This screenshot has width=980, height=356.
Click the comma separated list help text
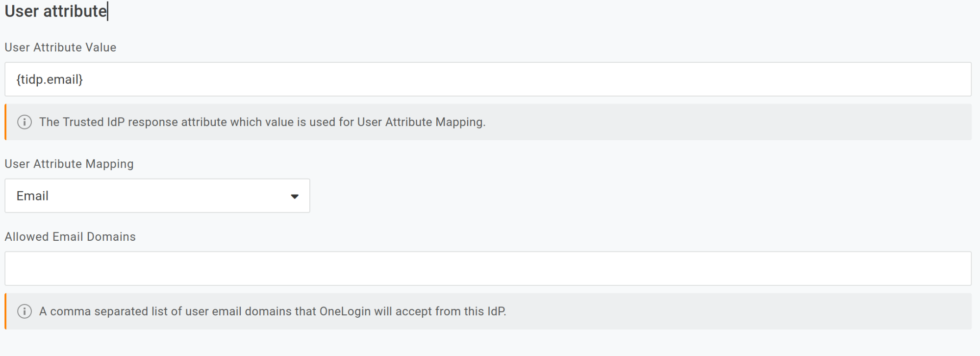pyautogui.click(x=273, y=311)
